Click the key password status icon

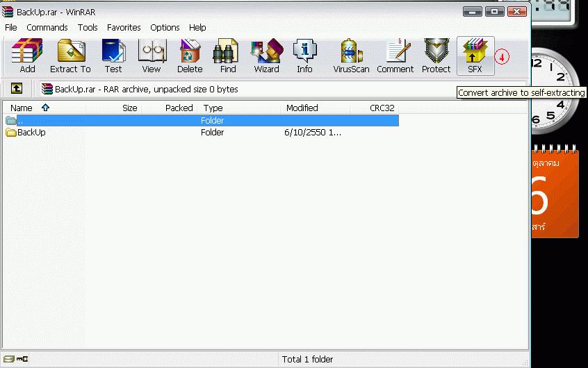click(22, 359)
